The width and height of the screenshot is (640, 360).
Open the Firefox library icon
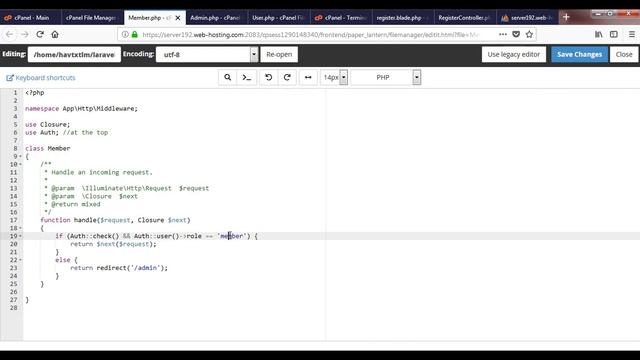point(598,35)
